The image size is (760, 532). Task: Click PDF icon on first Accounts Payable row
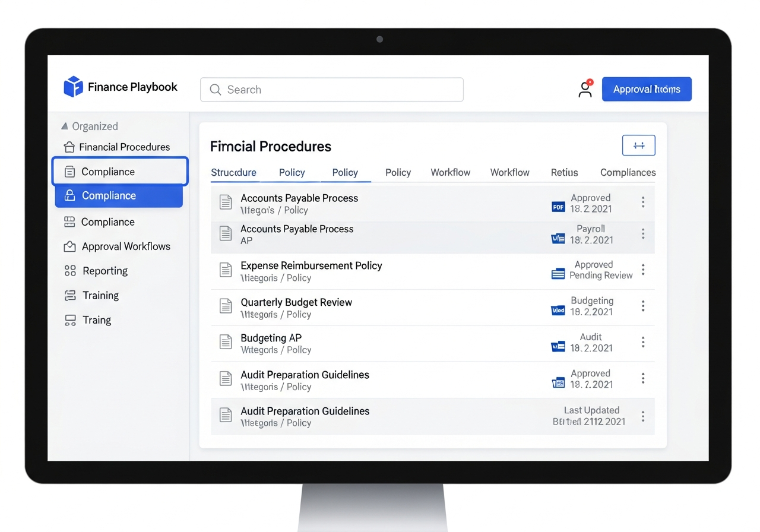pos(558,207)
